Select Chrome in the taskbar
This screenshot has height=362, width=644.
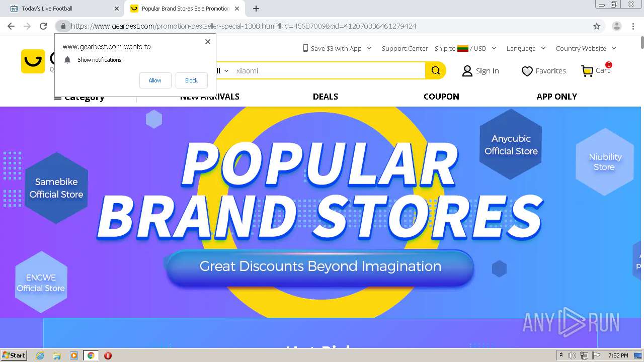91,355
